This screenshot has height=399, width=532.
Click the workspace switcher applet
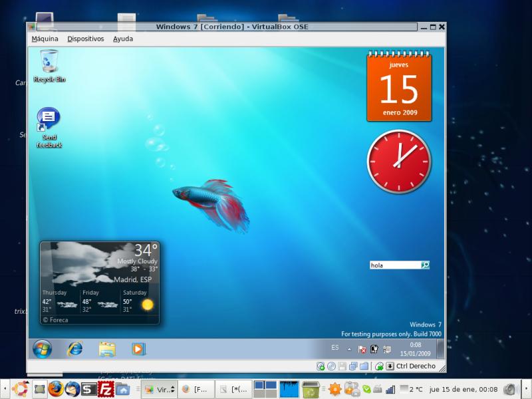(x=265, y=389)
